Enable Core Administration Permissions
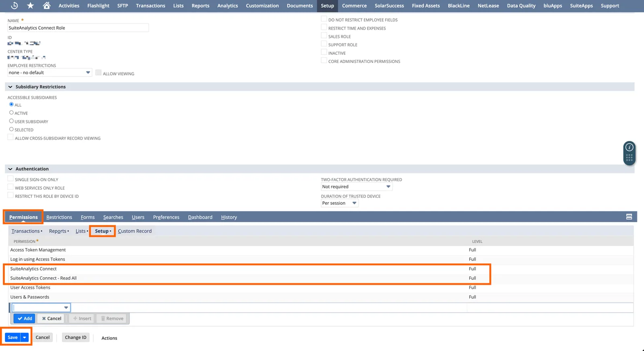Image resolution: width=644 pixels, height=351 pixels. (324, 61)
